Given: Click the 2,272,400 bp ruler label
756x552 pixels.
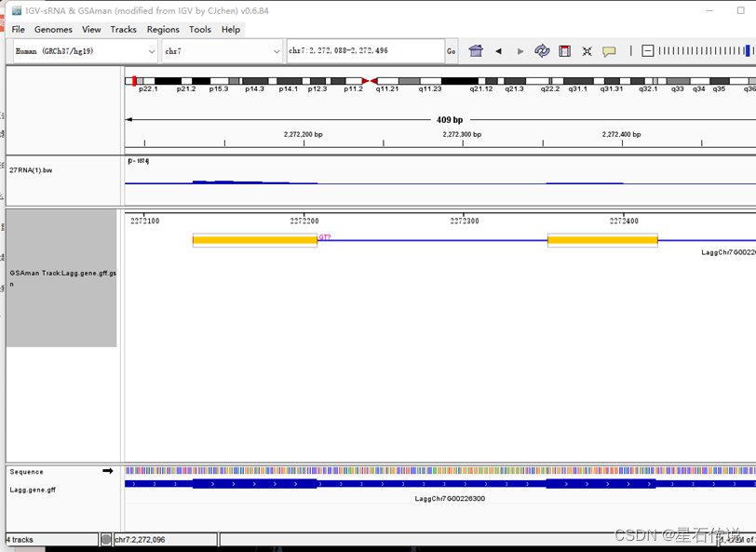Looking at the screenshot, I should [622, 134].
